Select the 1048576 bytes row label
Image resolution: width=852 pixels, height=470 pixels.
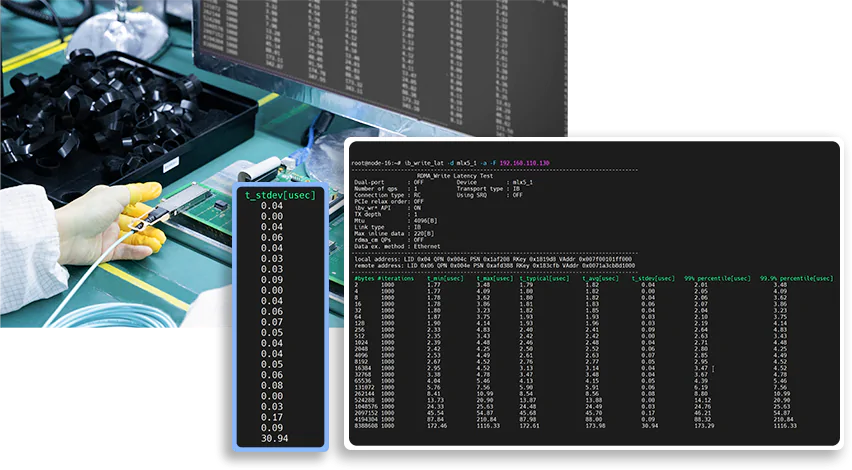pyautogui.click(x=366, y=406)
